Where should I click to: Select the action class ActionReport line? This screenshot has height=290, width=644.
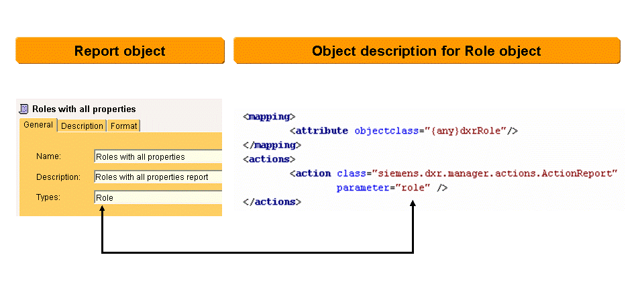(453, 173)
